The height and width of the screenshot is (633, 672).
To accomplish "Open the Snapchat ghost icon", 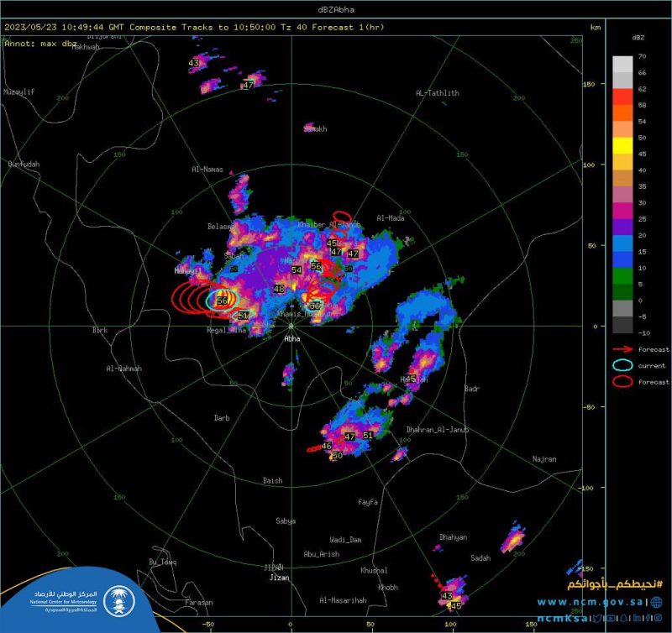I will click(x=623, y=619).
